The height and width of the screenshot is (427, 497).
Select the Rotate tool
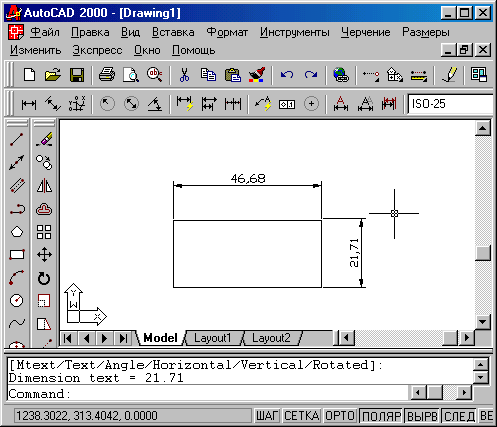44,278
